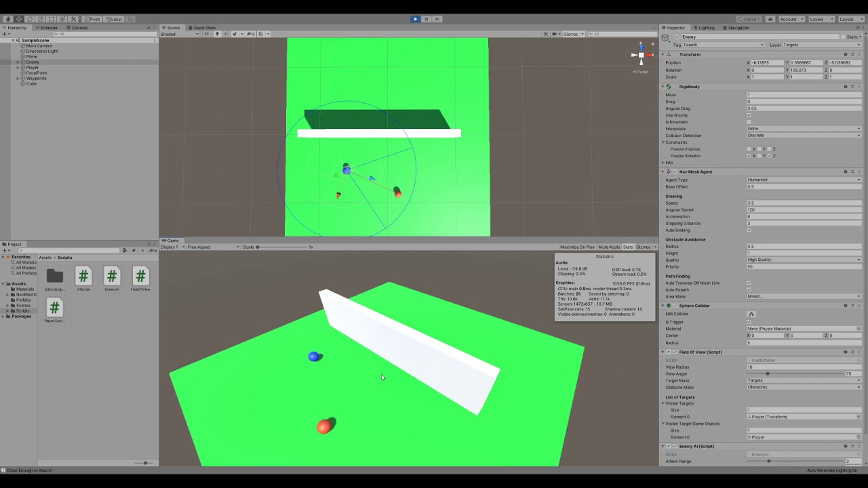Open the Target Mask dropdown
The image size is (868, 488).
(804, 380)
